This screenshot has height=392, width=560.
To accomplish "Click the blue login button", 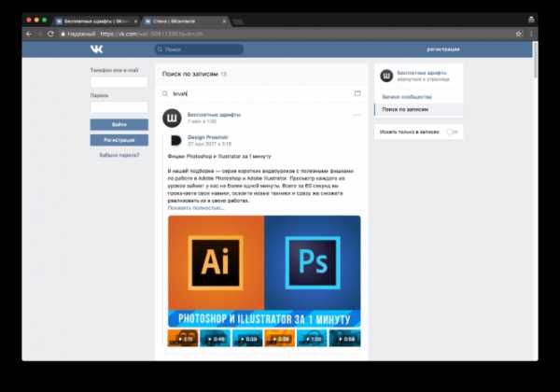I will point(119,124).
